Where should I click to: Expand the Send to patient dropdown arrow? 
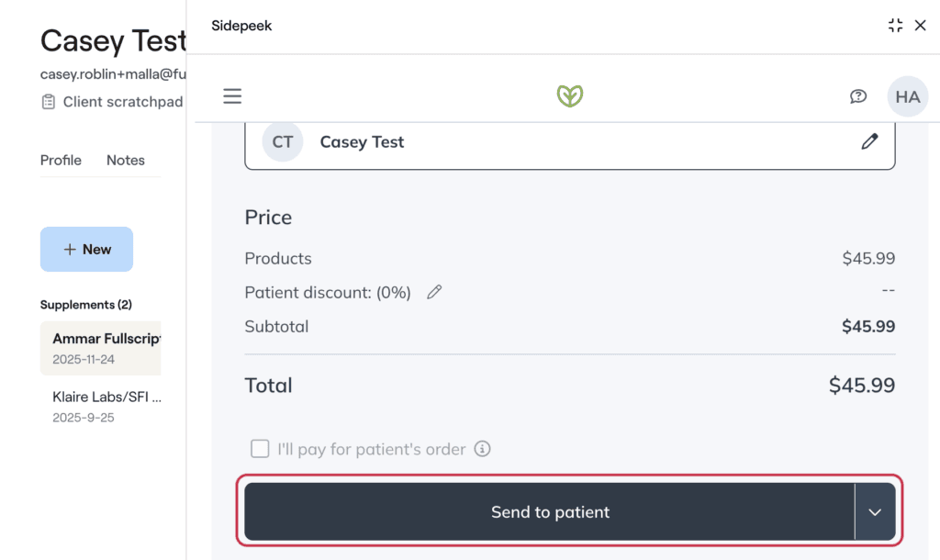875,512
